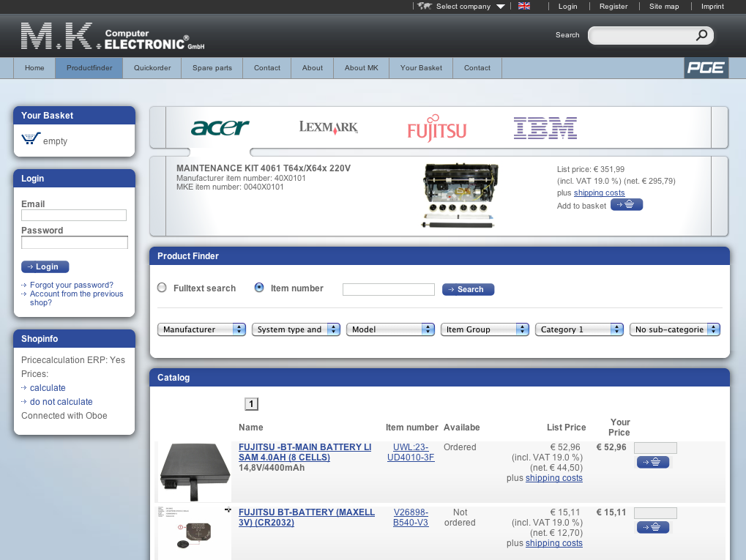Click the Lexmark brand logo
This screenshot has width=746, height=560.
coord(328,126)
